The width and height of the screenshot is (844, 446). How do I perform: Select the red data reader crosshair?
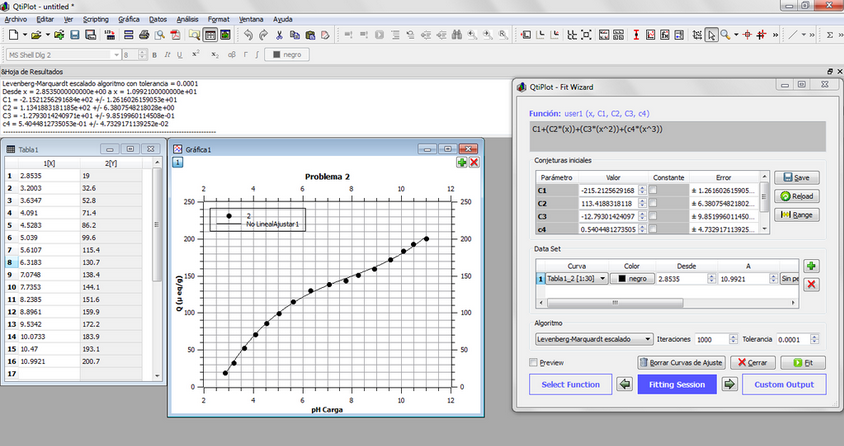(x=747, y=35)
